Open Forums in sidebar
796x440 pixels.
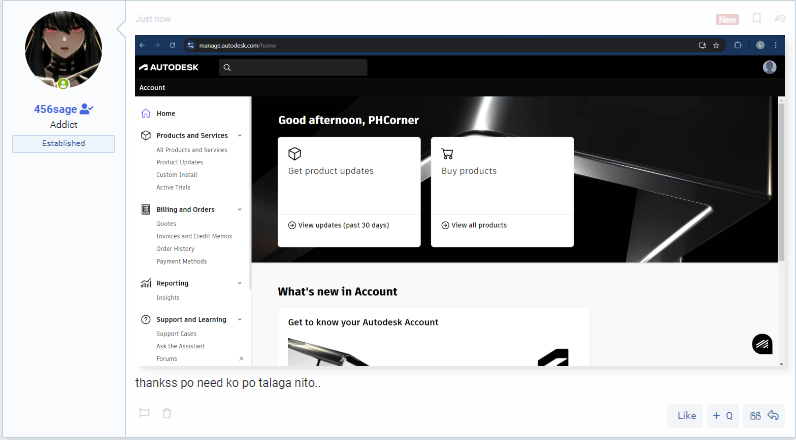167,358
